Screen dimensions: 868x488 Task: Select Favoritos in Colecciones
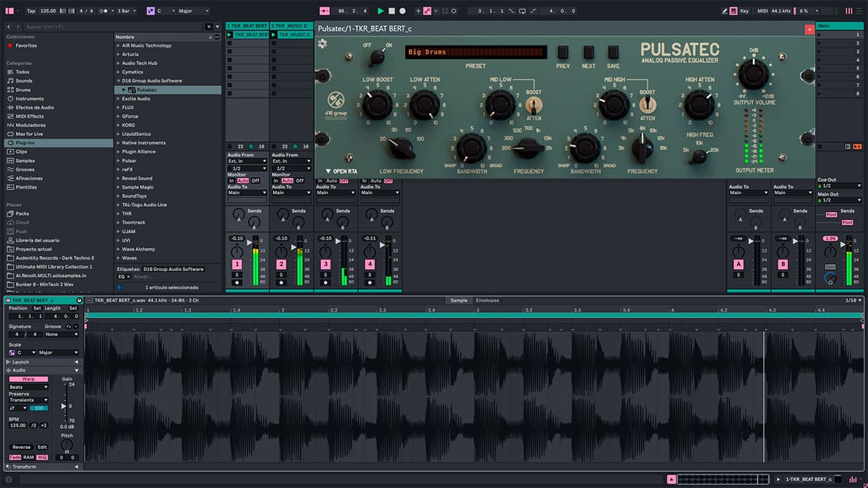click(26, 46)
